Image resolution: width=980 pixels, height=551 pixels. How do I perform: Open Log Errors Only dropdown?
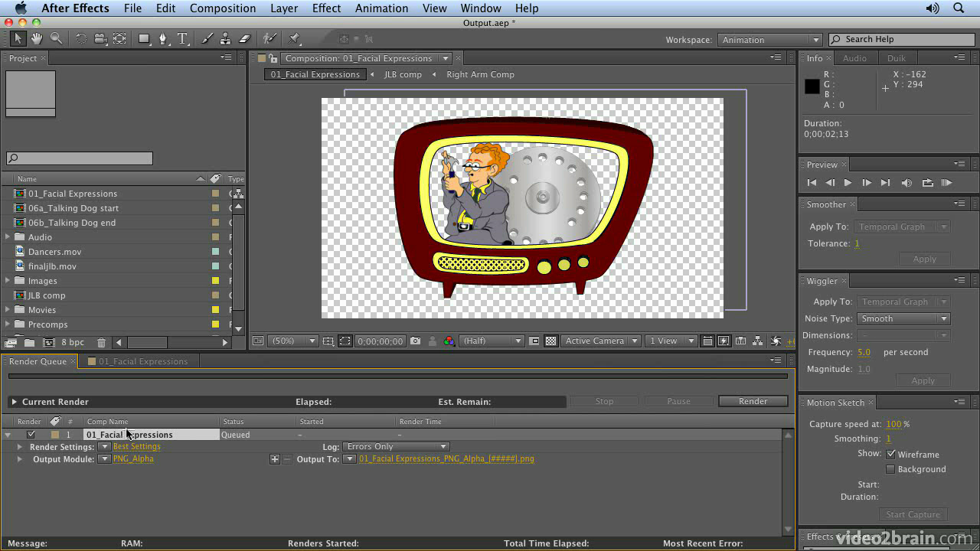[395, 447]
